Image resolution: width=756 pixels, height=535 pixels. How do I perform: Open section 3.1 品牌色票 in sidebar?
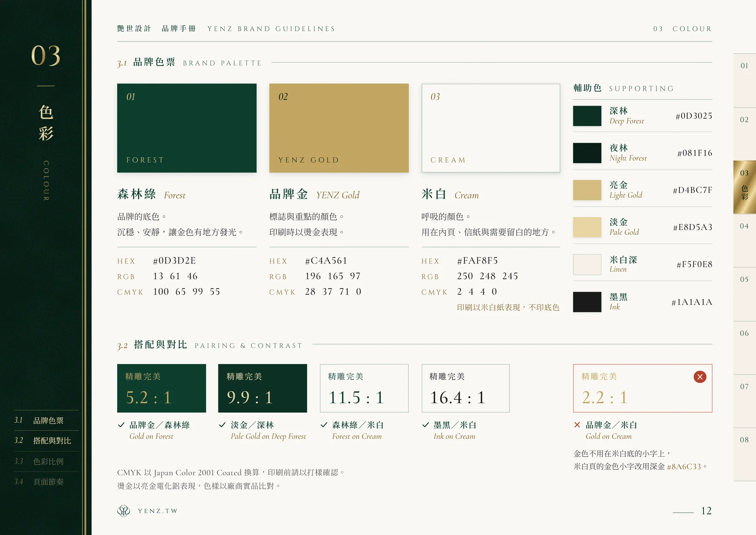(46, 420)
